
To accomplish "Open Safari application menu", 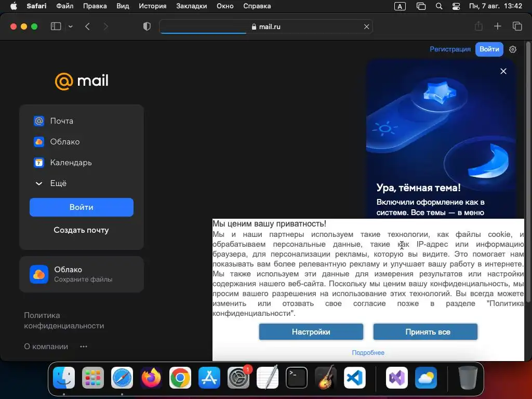I will 36,6.
